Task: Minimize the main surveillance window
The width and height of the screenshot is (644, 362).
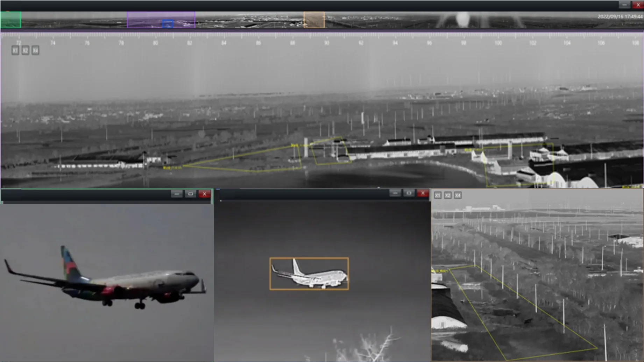Action: 624,5
